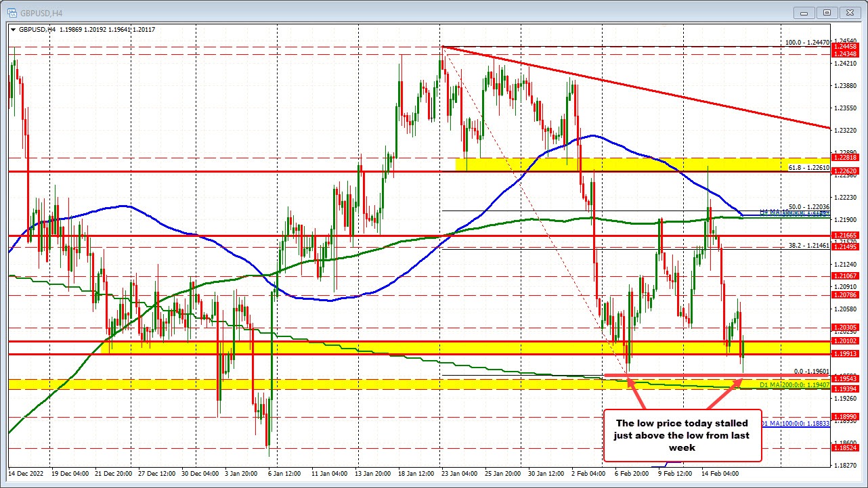Click the red price tag 1.18524
Viewport: 868px width, 488px height.
click(x=845, y=447)
